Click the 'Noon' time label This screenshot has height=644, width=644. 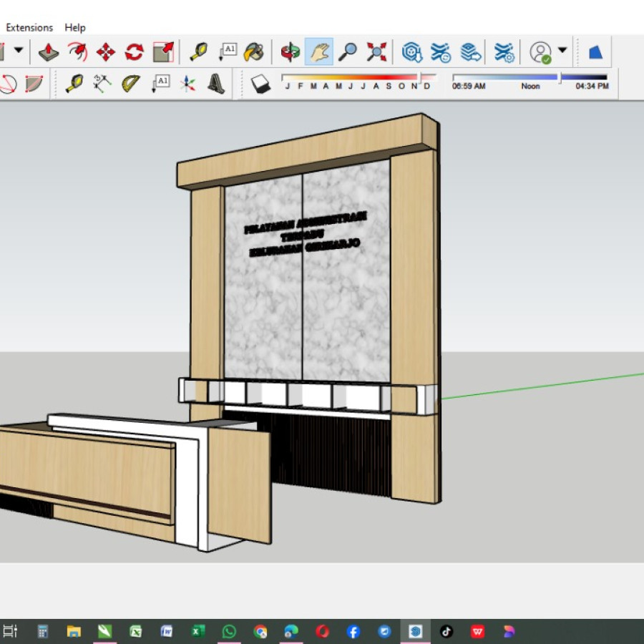[530, 87]
